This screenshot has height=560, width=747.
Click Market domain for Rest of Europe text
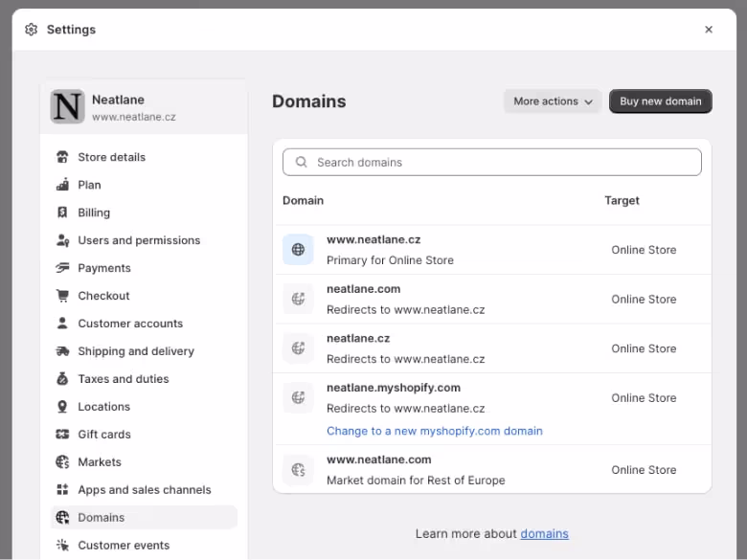[x=416, y=480]
